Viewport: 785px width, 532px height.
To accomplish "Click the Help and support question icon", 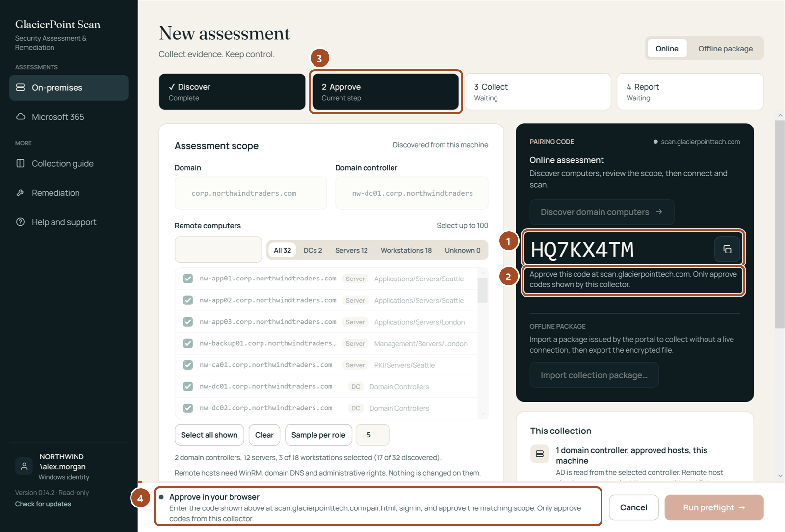I will click(21, 222).
